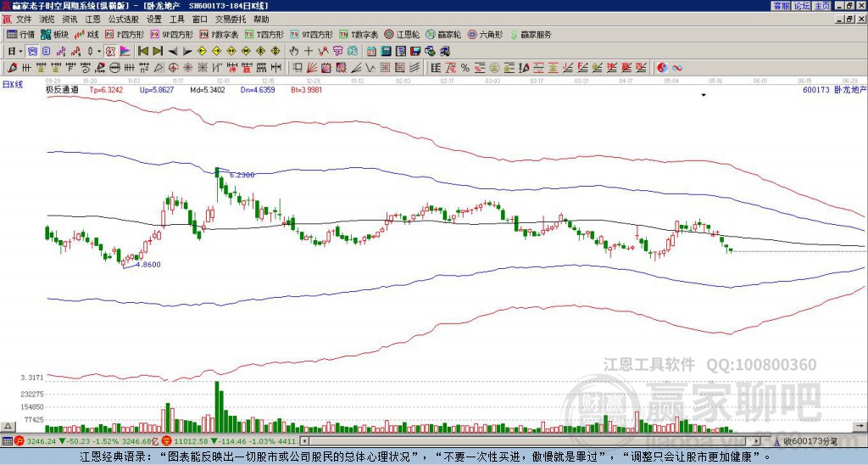This screenshot has width=868, height=465.
Task: Open the 帮助 menu
Action: click(x=261, y=20)
